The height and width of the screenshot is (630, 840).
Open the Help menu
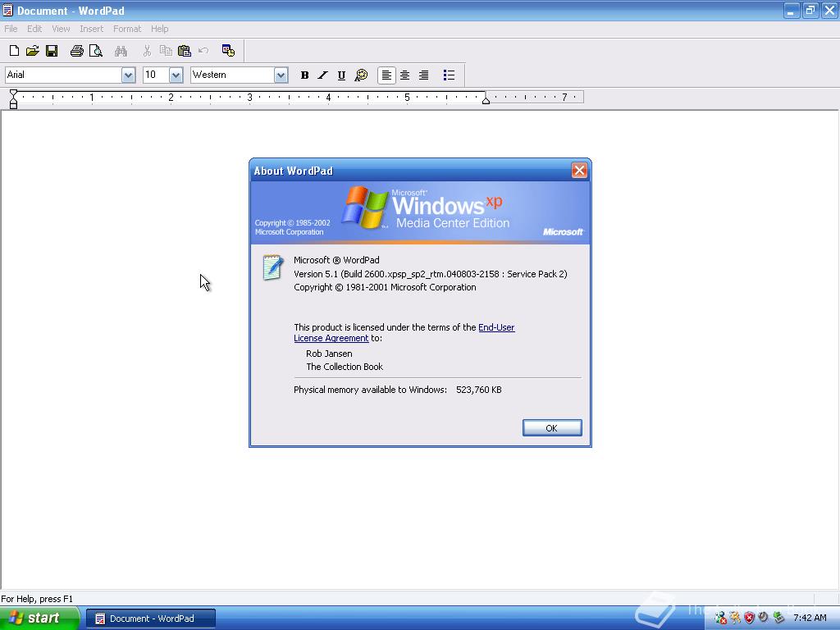[x=160, y=29]
